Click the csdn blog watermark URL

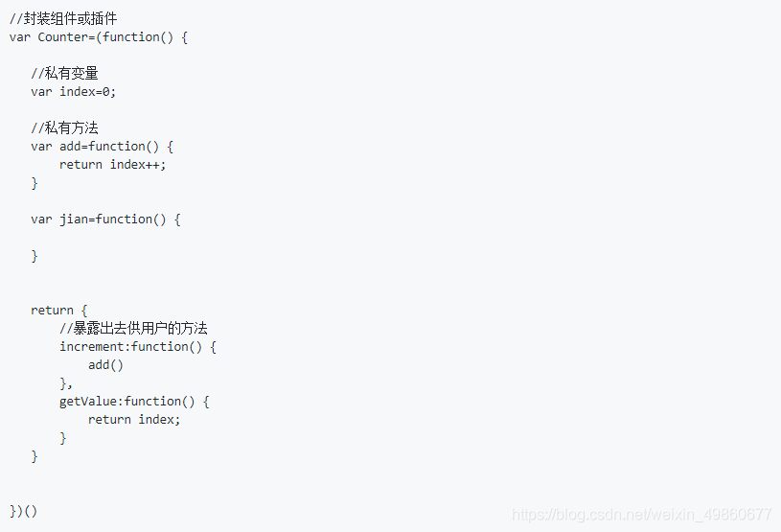[641, 514]
